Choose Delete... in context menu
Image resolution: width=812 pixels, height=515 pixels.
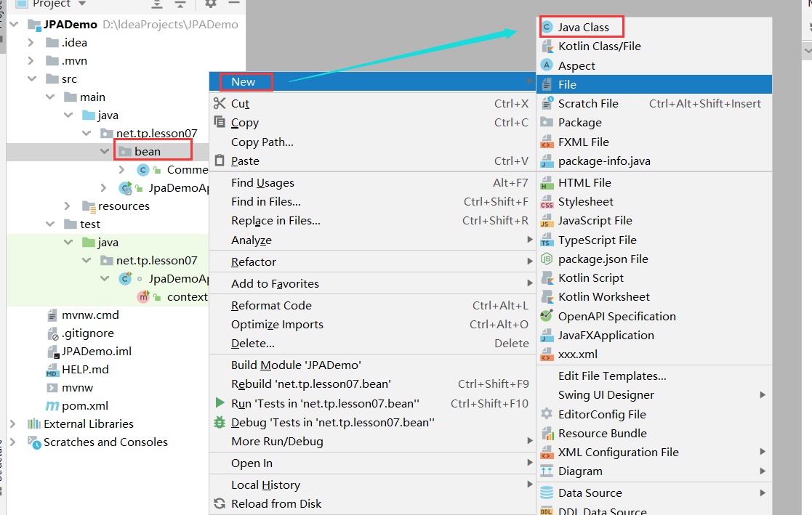click(x=371, y=343)
